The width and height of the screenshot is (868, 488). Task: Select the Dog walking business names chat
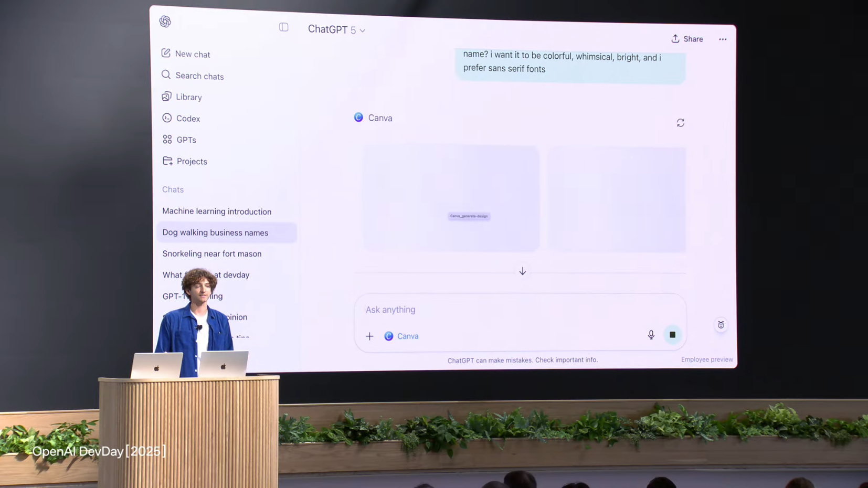click(227, 232)
